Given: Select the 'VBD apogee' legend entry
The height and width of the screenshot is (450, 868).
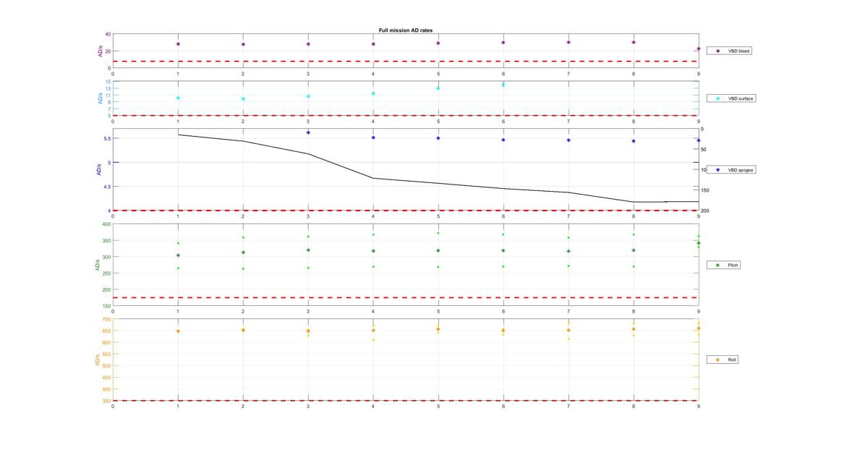Looking at the screenshot, I should click(731, 170).
